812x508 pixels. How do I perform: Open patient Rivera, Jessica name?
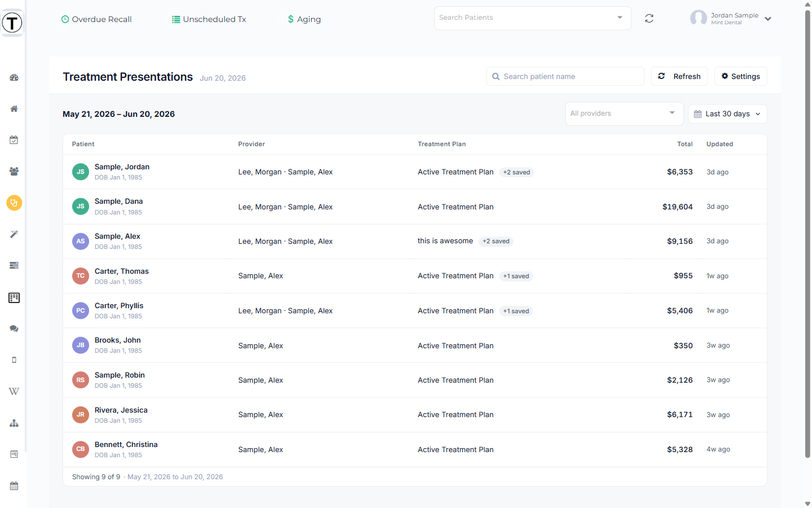pos(121,410)
